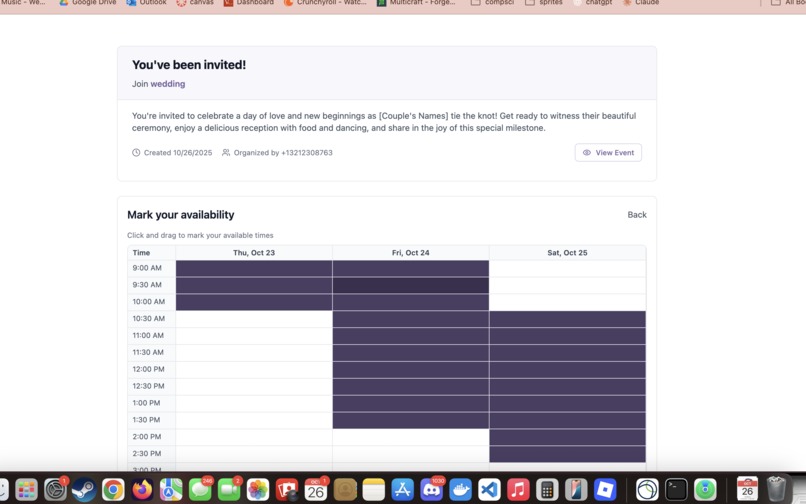Click the View Event button
This screenshot has height=504, width=806.
click(x=608, y=153)
